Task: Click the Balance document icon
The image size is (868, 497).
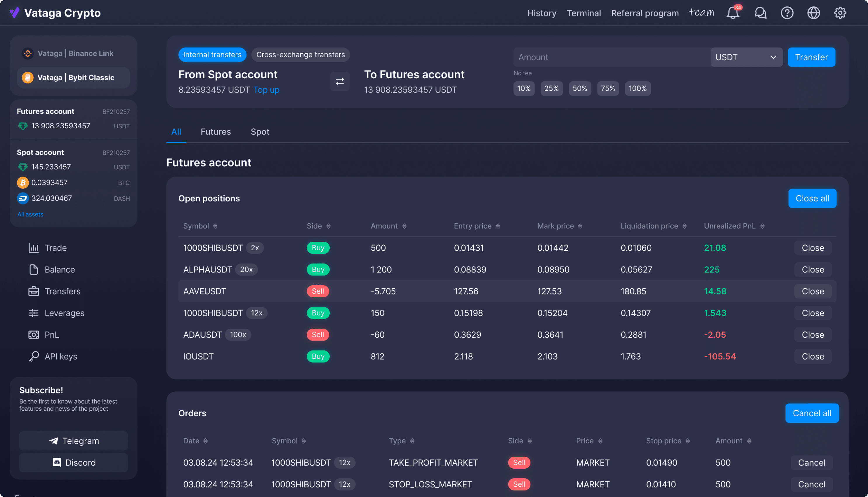Action: (33, 270)
